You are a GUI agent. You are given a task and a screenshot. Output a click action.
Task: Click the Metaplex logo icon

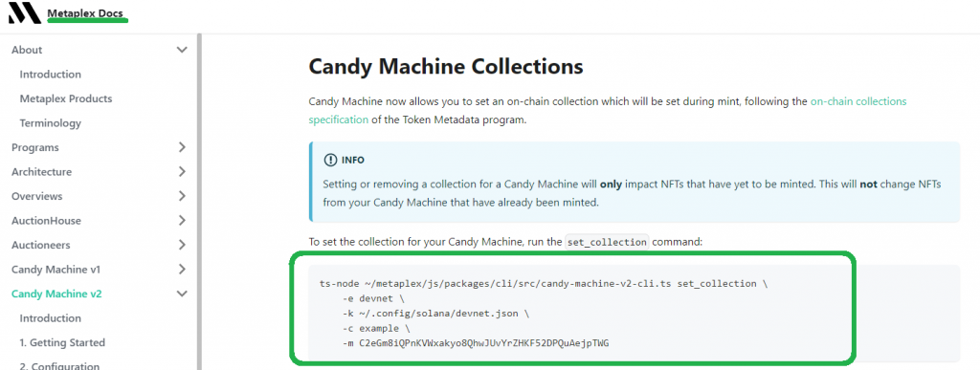point(24,13)
